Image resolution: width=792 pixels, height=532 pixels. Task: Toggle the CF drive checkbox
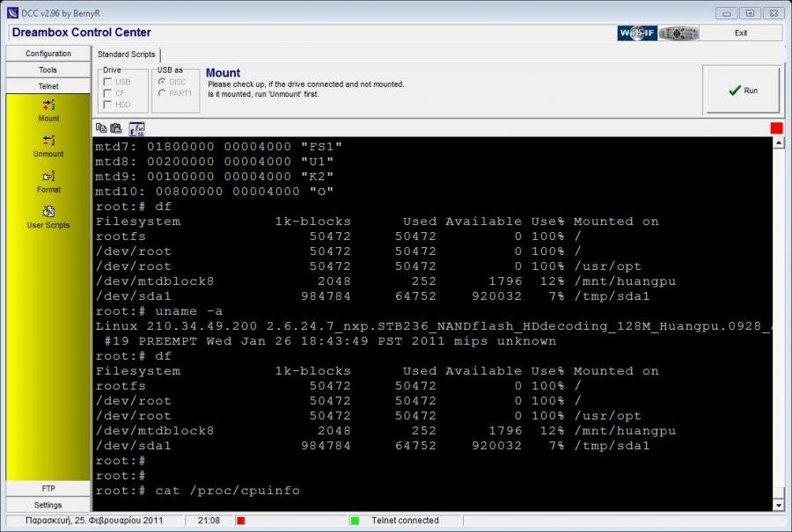click(x=107, y=93)
